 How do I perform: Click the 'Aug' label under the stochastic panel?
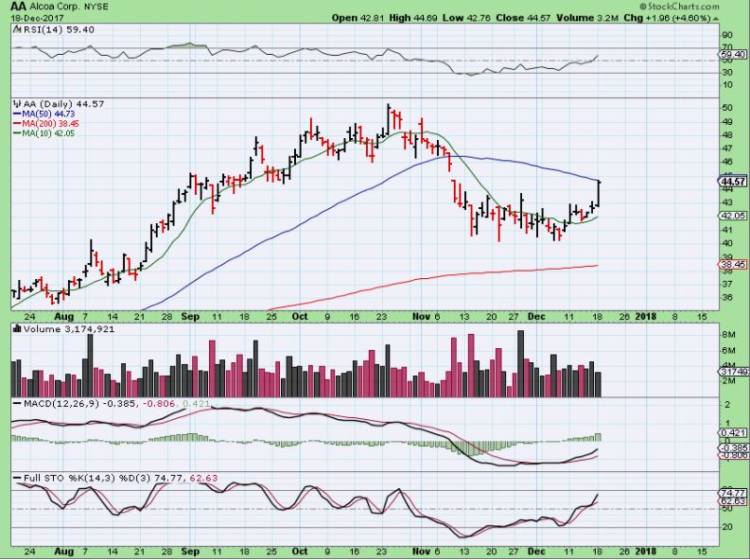point(63,551)
